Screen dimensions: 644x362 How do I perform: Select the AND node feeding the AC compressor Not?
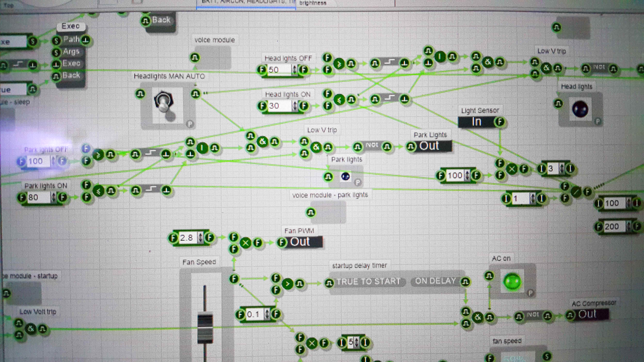pyautogui.click(x=478, y=317)
